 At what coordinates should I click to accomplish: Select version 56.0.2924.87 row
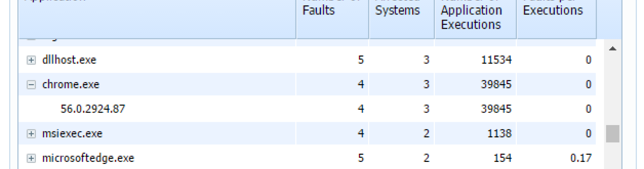[307, 109]
